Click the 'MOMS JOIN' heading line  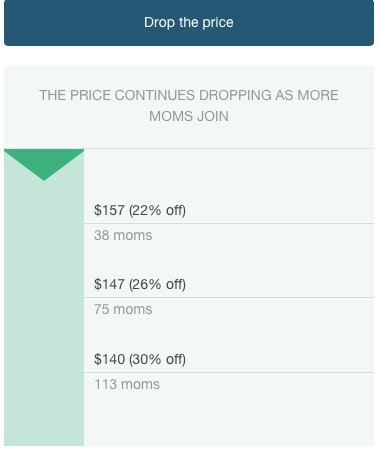[x=189, y=116]
